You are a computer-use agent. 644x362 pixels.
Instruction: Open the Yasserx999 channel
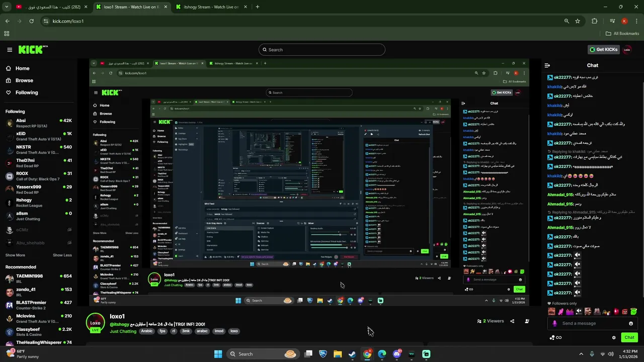38,189
